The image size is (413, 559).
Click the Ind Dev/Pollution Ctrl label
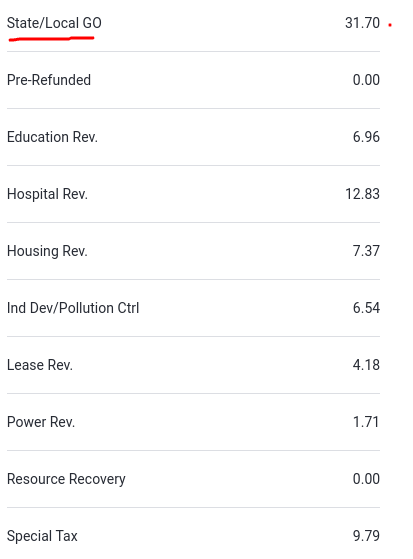click(73, 308)
